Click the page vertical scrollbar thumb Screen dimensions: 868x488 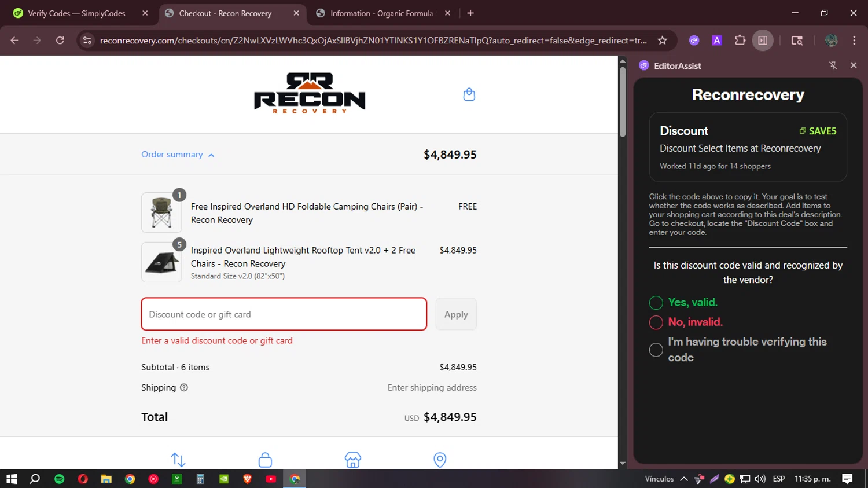coord(623,102)
